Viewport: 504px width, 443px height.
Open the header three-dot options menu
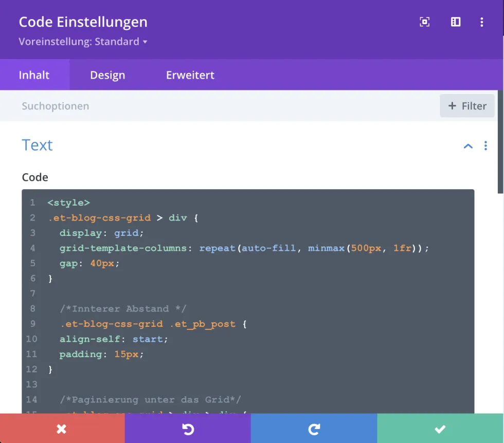pos(482,22)
